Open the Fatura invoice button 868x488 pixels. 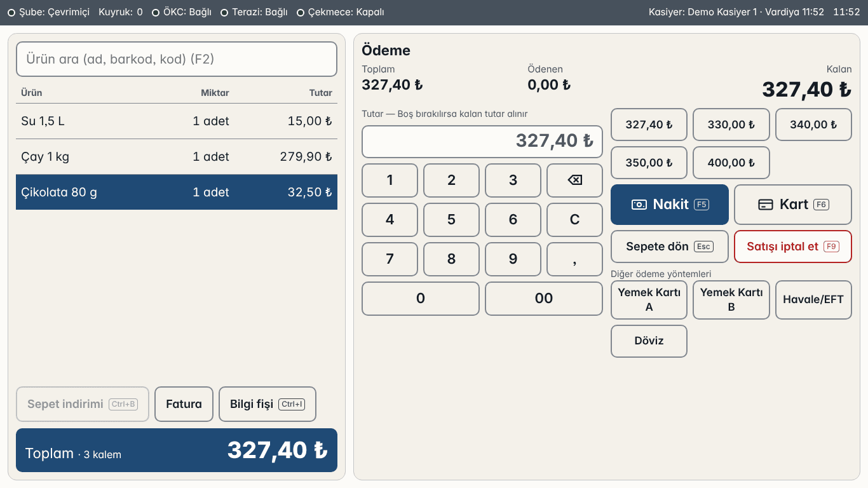point(184,404)
